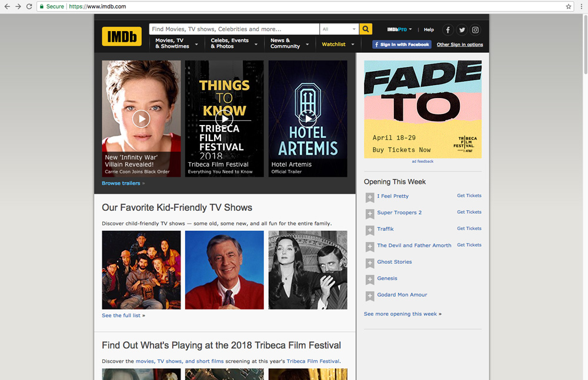Screen dimensions: 588x380
Task: Get Tickets for Traffik
Action: pyautogui.click(x=469, y=228)
